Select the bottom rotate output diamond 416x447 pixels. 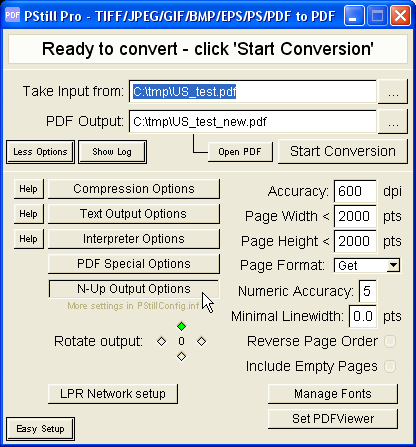[181, 356]
